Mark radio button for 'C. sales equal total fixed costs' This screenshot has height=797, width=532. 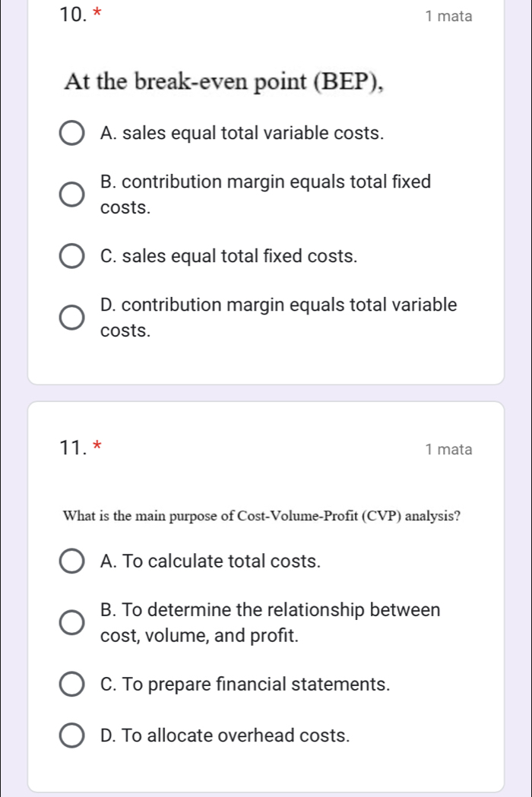tap(71, 256)
